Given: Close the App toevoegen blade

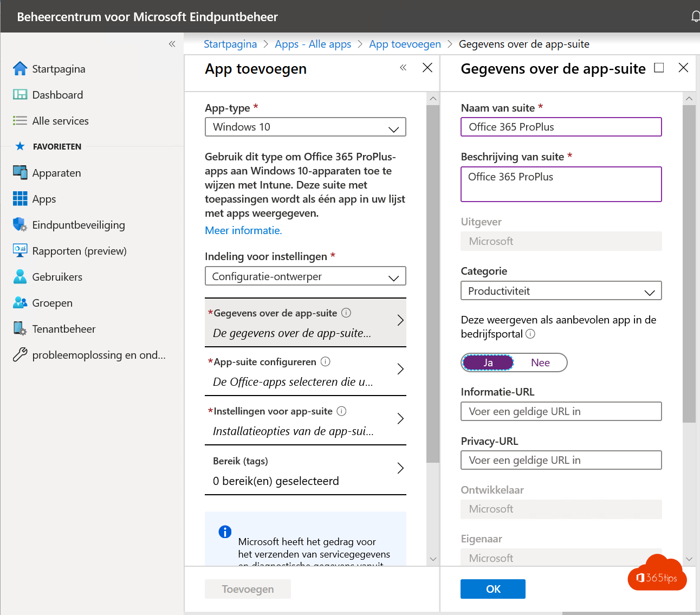Looking at the screenshot, I should 427,68.
